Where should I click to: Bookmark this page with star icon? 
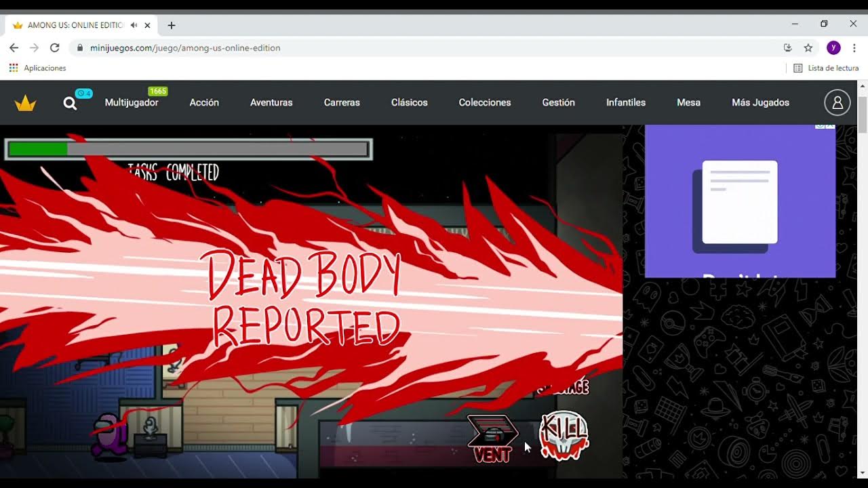[x=808, y=48]
